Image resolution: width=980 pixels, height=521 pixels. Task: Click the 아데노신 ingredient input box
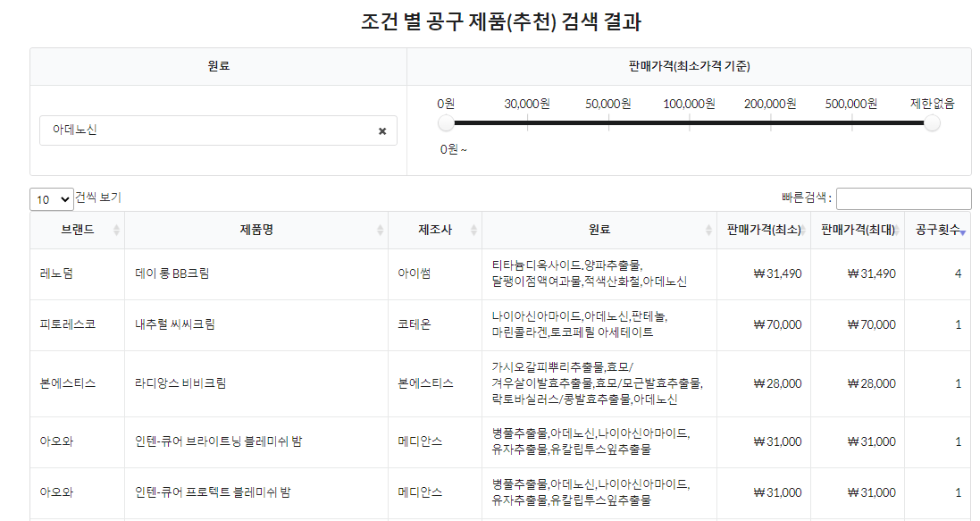coord(218,130)
